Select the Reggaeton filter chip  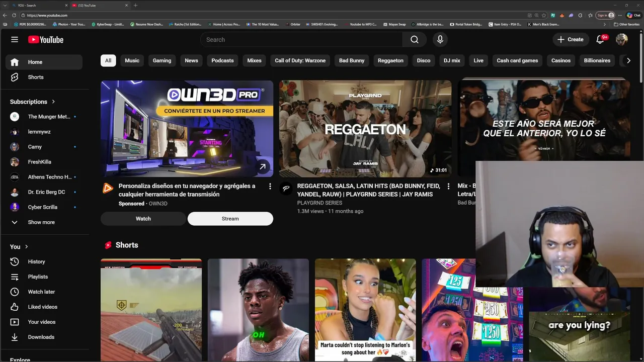click(390, 60)
